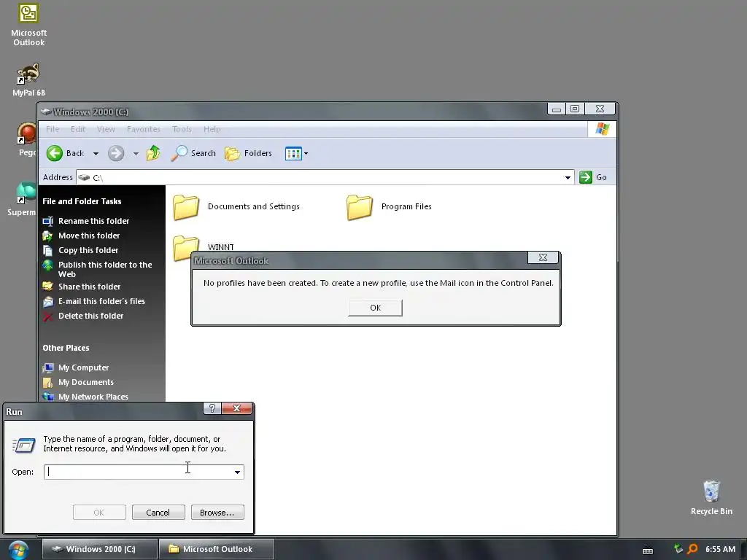Toggle the Folders pane button
Image resolution: width=747 pixels, height=560 pixels.
(x=248, y=153)
